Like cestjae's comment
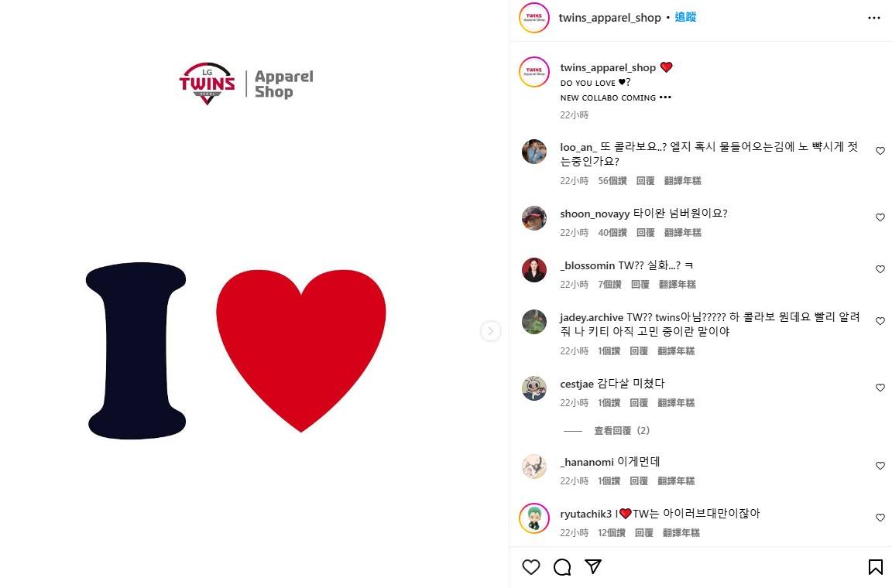The image size is (892, 588). (880, 388)
